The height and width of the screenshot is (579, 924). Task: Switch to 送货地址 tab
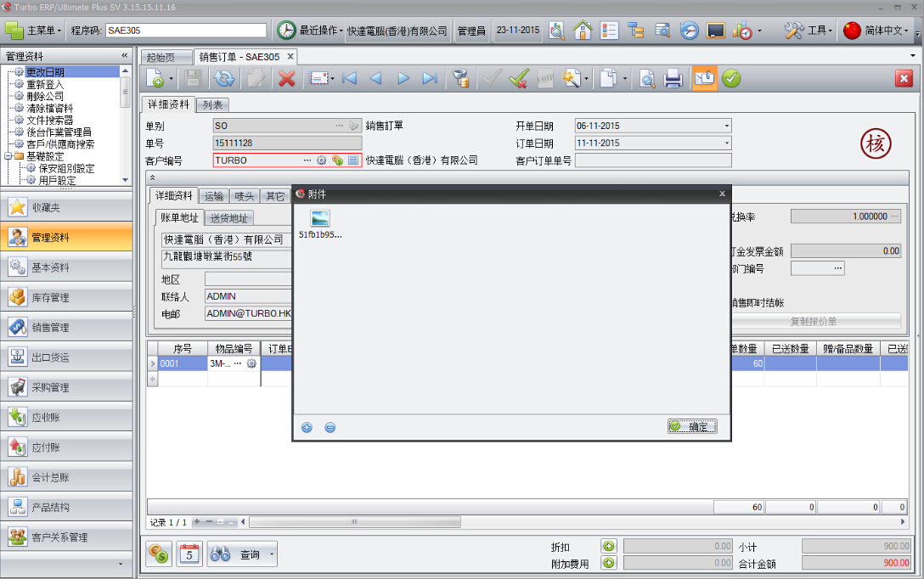(x=228, y=218)
